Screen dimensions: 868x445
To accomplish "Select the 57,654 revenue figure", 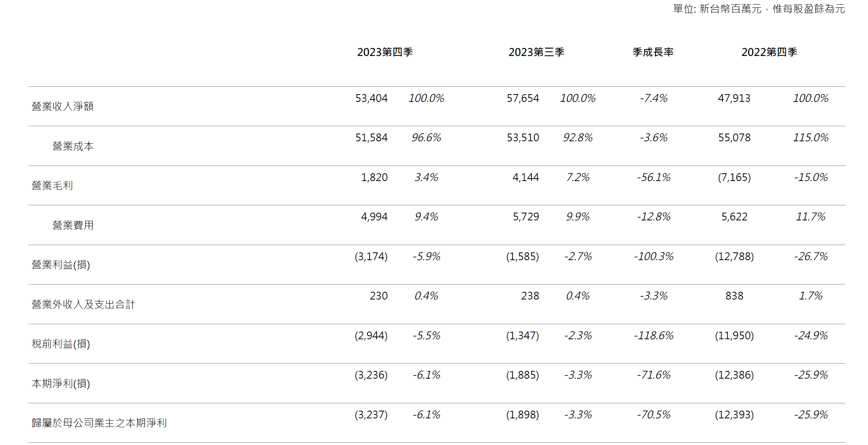I will pos(523,98).
